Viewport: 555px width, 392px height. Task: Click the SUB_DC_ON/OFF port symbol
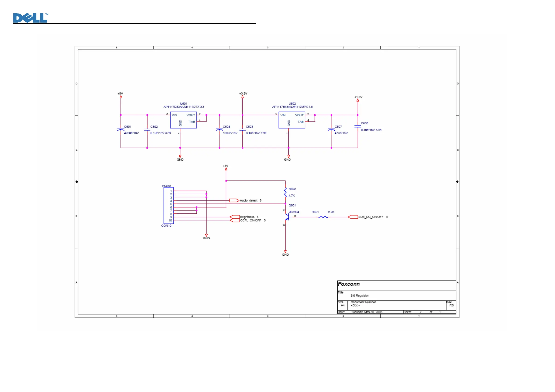(353, 217)
